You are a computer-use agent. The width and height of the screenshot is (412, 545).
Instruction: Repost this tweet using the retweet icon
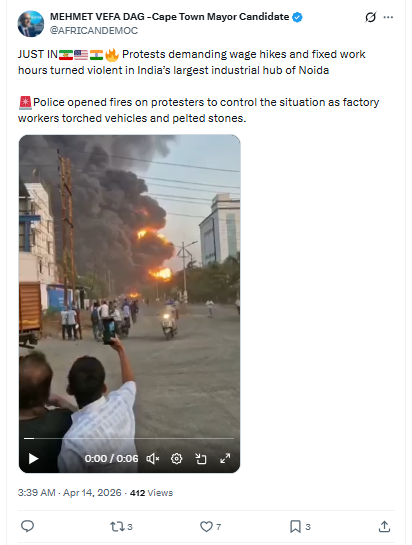(117, 527)
